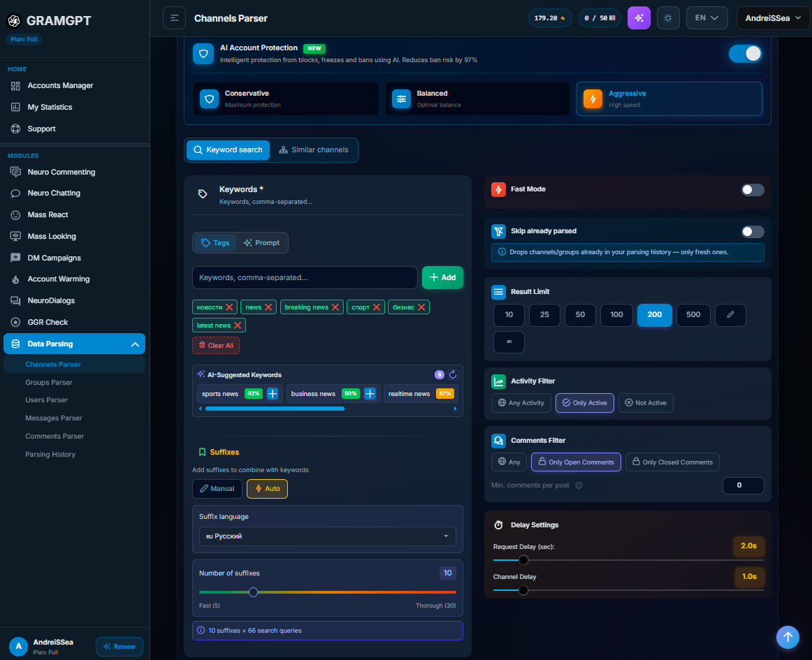Click the Renew plan button
Viewport: 812px width, 660px height.
click(119, 647)
